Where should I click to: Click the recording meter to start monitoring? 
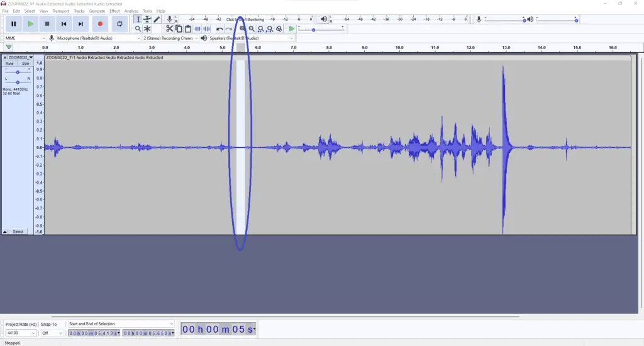tap(246, 20)
